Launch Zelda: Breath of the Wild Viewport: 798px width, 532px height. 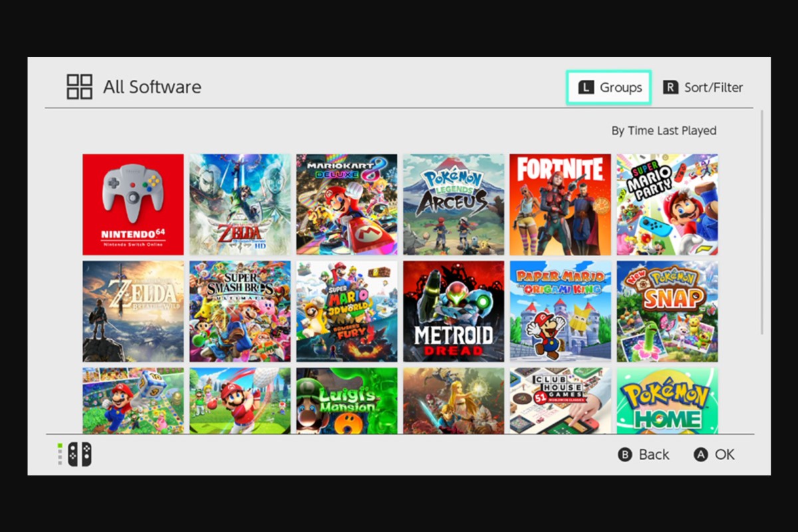[x=132, y=311]
